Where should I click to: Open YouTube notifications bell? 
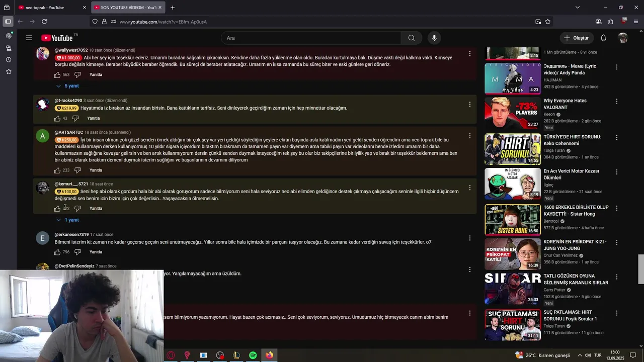(x=603, y=38)
